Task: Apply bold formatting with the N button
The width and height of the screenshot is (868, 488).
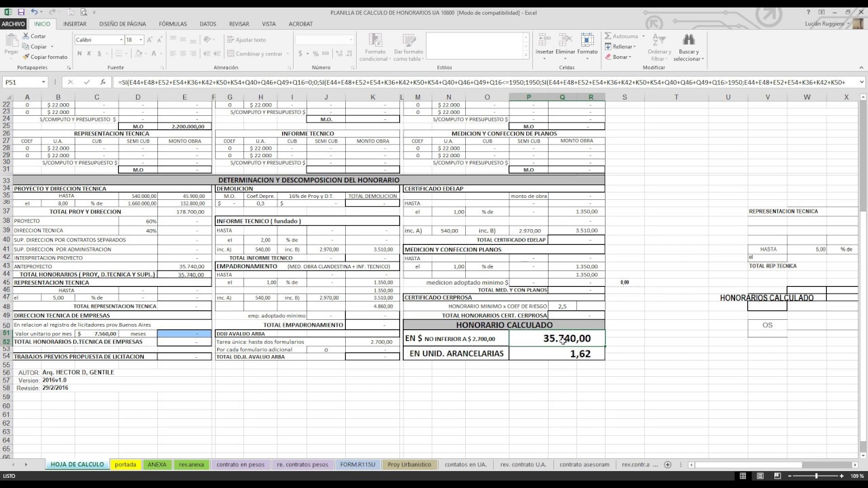Action: pos(79,54)
